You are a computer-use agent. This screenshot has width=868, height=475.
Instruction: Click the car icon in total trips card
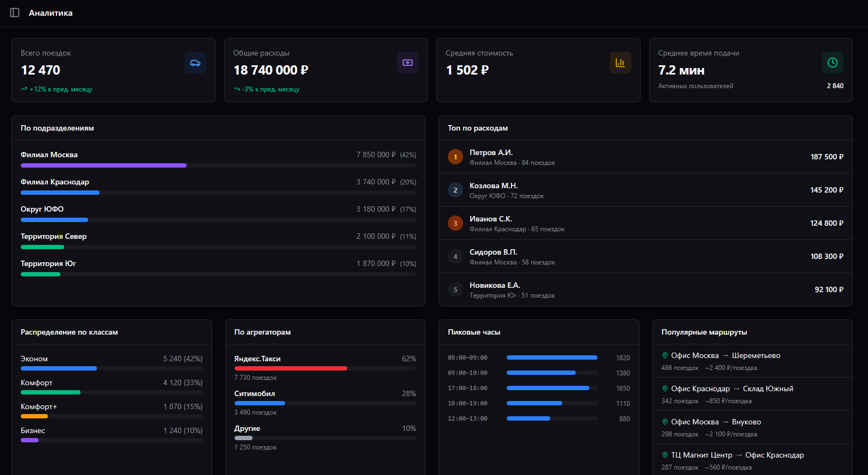point(195,63)
